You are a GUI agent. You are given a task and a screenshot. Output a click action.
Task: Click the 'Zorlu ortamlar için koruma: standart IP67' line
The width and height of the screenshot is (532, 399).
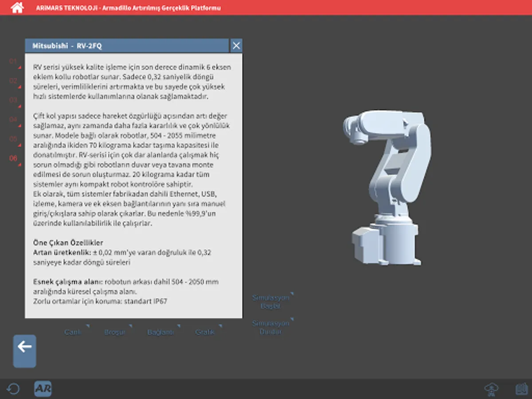(x=100, y=301)
